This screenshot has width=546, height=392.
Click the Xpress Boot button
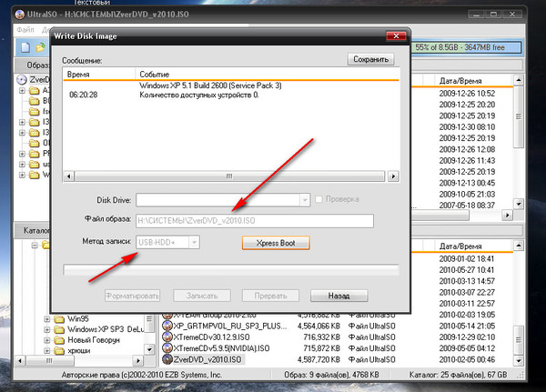(276, 243)
